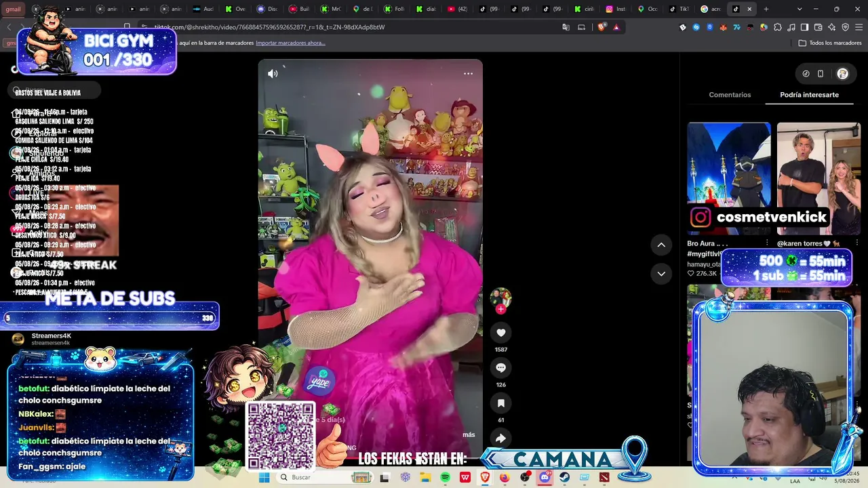Mute the TikTok video sound
This screenshot has height=488, width=868.
pos(273,74)
